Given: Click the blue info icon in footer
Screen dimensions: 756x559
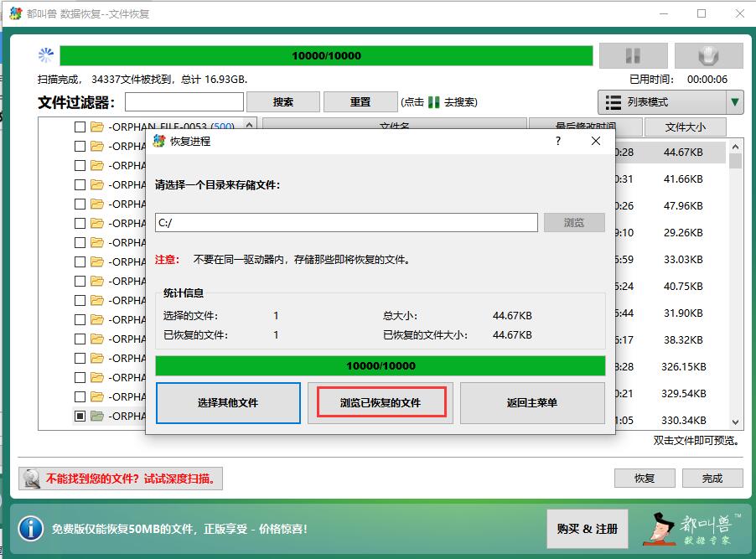Looking at the screenshot, I should [31, 529].
